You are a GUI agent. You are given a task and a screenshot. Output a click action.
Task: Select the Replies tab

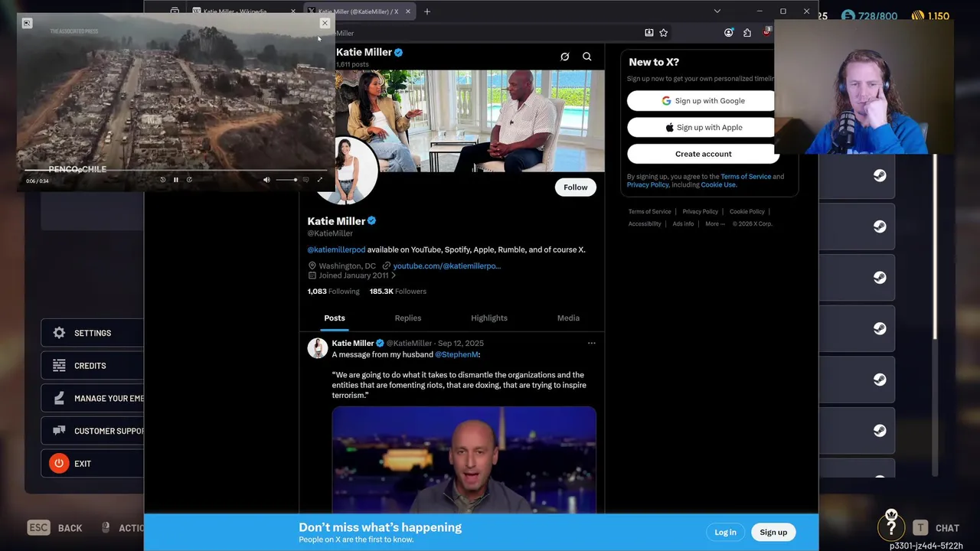point(408,318)
